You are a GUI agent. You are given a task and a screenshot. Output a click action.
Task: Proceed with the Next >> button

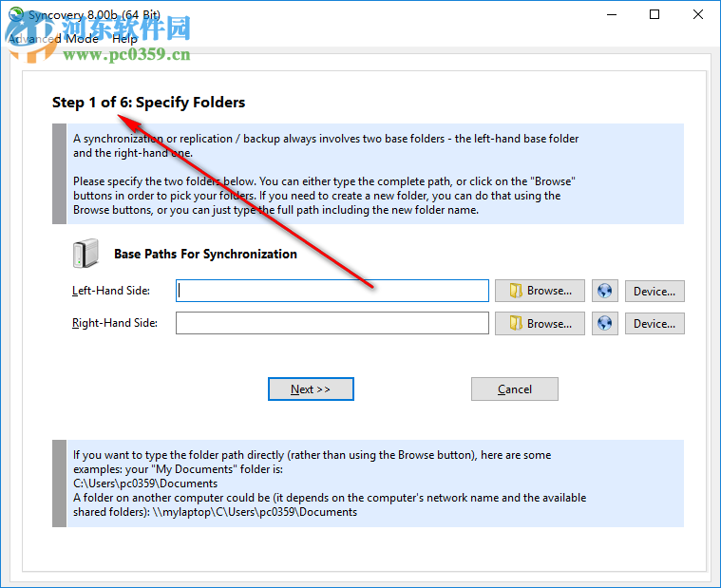[311, 389]
